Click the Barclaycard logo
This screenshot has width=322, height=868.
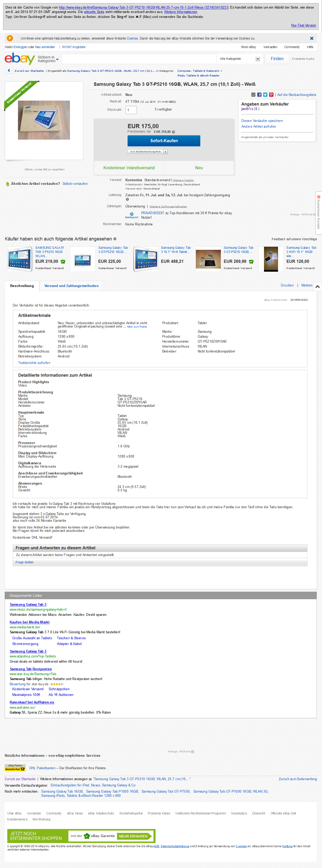point(132,215)
